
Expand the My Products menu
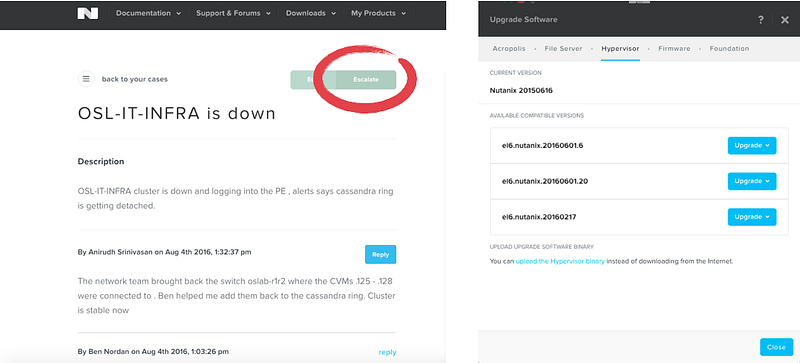pos(378,13)
